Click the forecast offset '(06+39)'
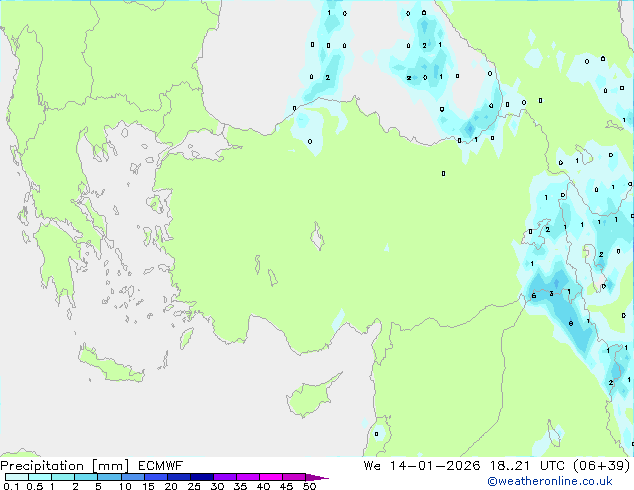This screenshot has height=490, width=634. tap(602, 466)
